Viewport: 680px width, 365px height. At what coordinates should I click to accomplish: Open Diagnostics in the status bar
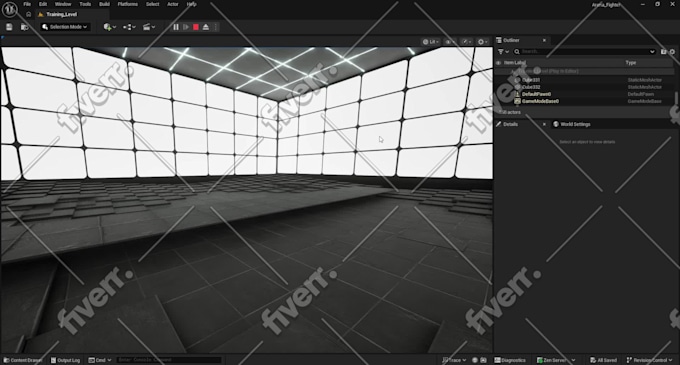coord(510,360)
